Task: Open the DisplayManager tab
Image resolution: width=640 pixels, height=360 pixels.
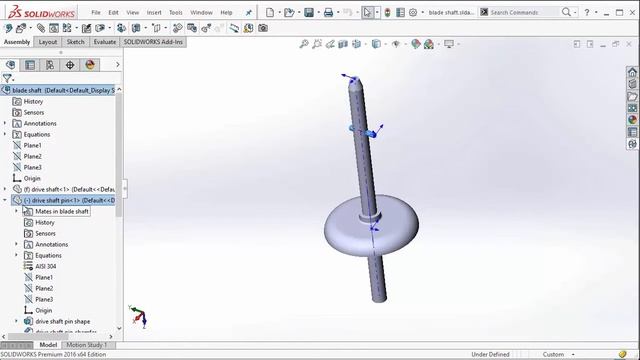Action: pyautogui.click(x=90, y=65)
